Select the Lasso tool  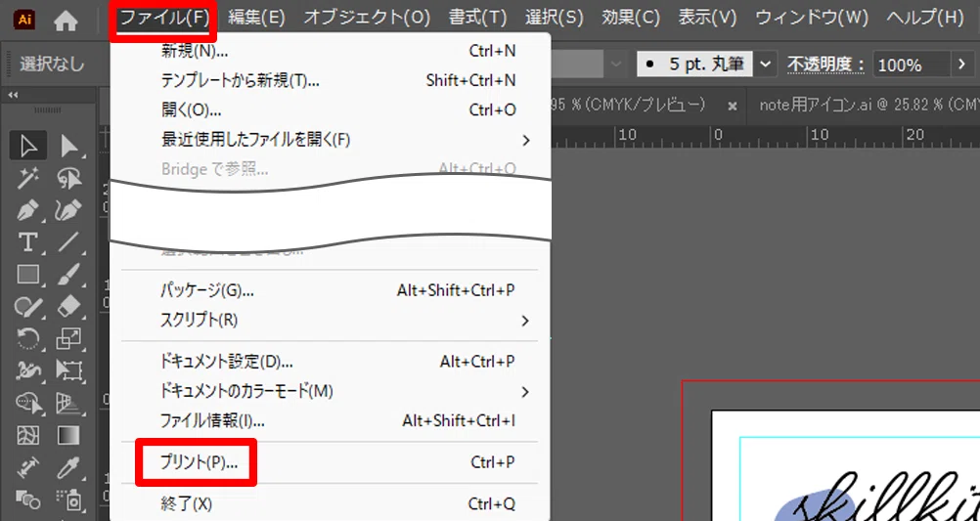68,179
